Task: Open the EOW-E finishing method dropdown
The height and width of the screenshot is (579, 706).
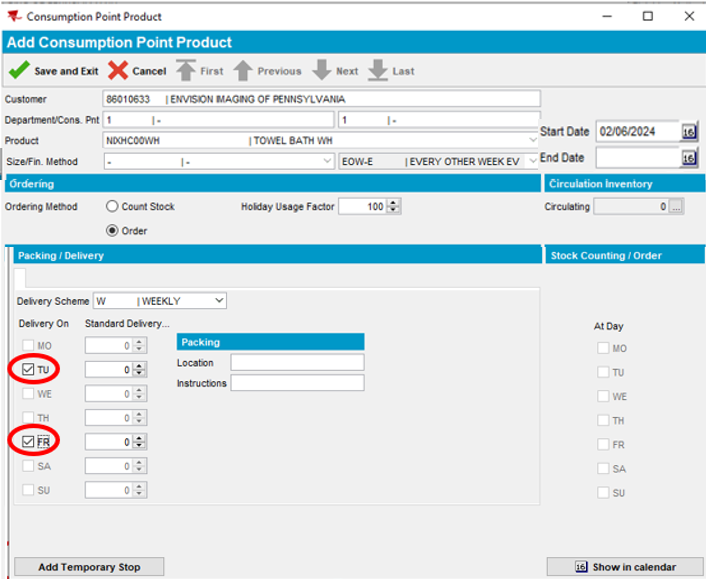Action: pos(533,161)
